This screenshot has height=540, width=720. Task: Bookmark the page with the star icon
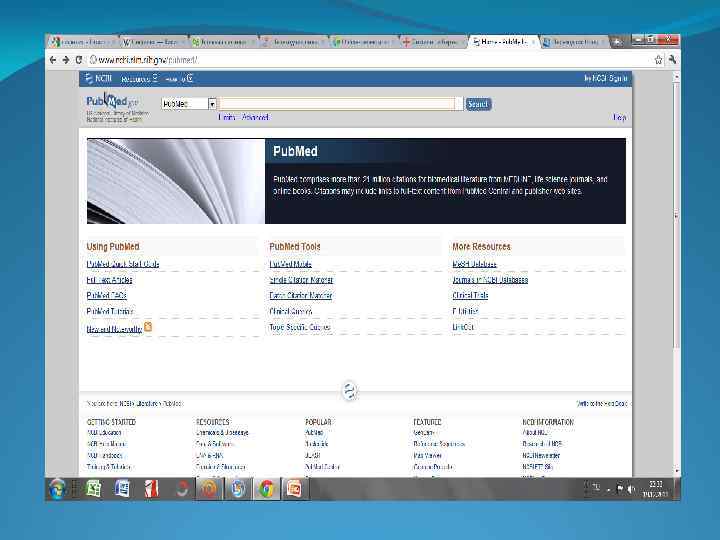click(x=658, y=60)
